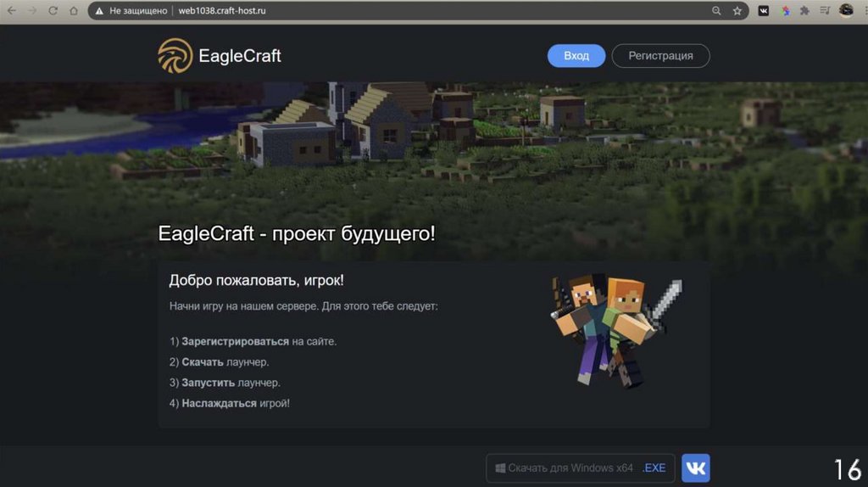Click the EagleCraft site title

click(x=240, y=56)
